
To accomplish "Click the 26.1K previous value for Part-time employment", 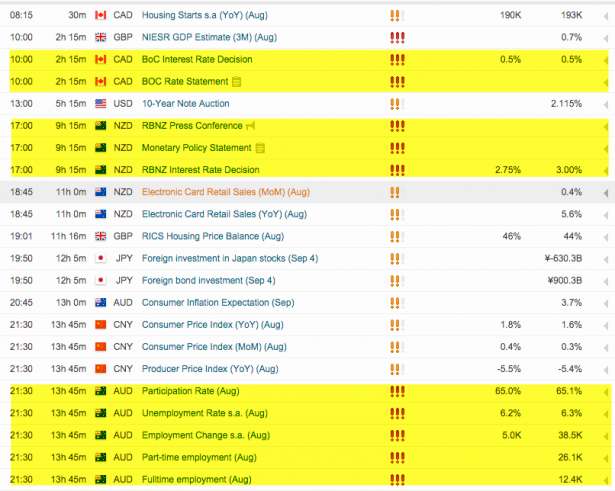I will 571,457.
